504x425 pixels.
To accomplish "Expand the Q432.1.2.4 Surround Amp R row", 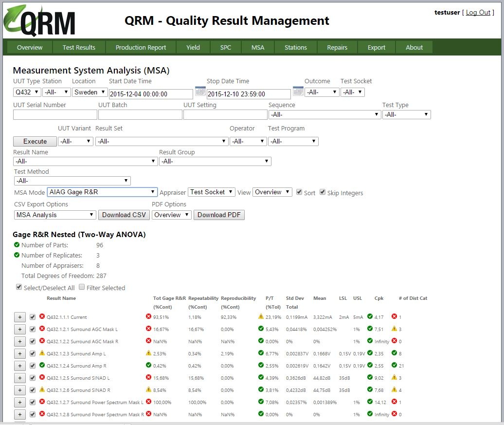I will 20,366.
